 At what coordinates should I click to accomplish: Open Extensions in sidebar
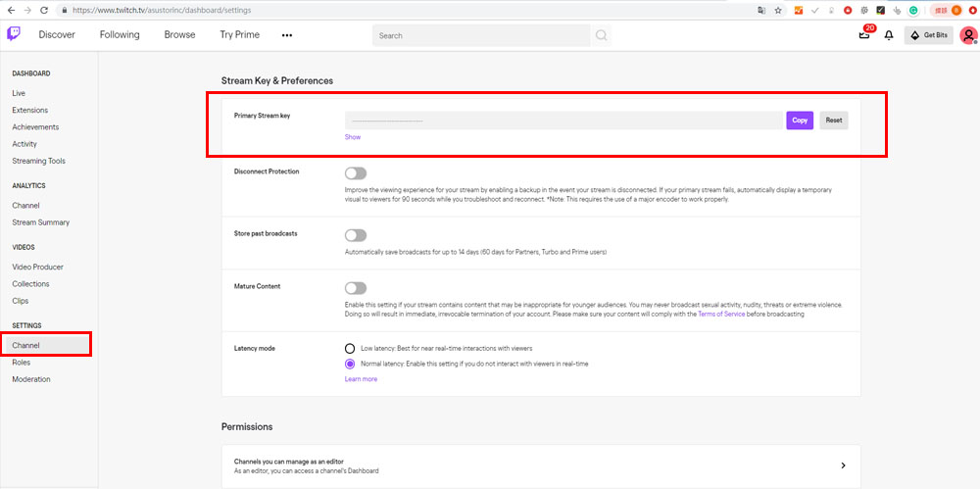click(x=30, y=110)
